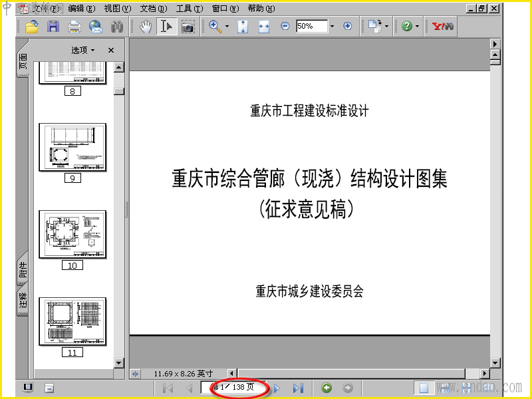Set Fit Page height view
Viewport: 532px width, 399px height.
tap(243, 26)
